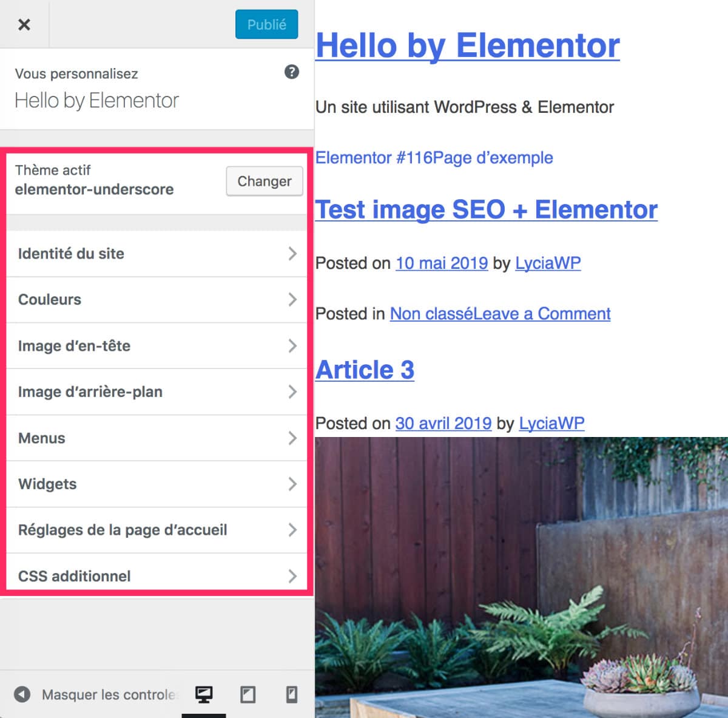Viewport: 728px width, 718px height.
Task: Switch to desktop preview icon
Action: 204,694
